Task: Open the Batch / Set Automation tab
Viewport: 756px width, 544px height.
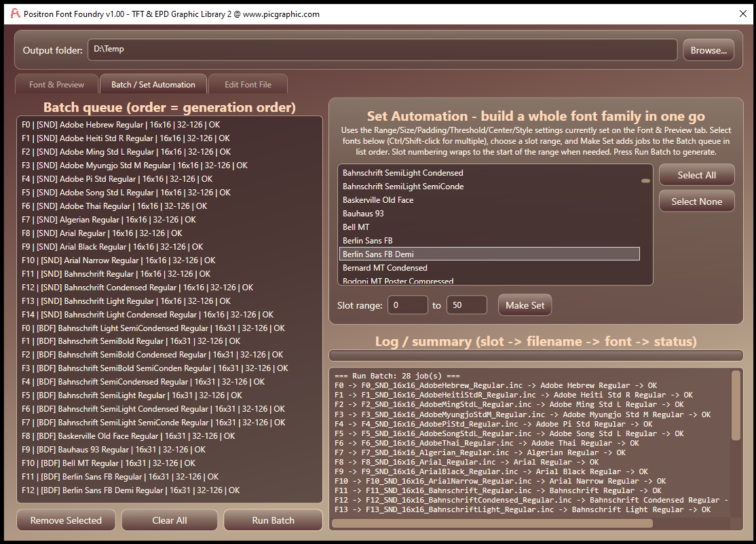Action: [x=153, y=84]
